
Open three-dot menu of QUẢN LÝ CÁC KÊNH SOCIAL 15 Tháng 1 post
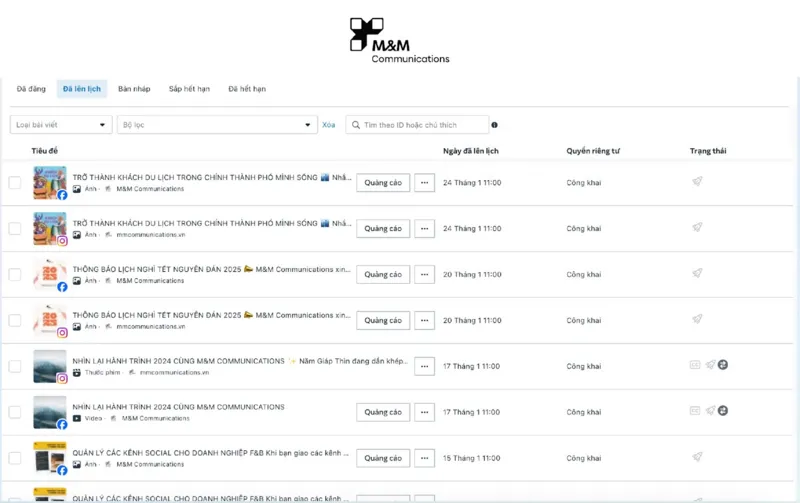click(424, 458)
